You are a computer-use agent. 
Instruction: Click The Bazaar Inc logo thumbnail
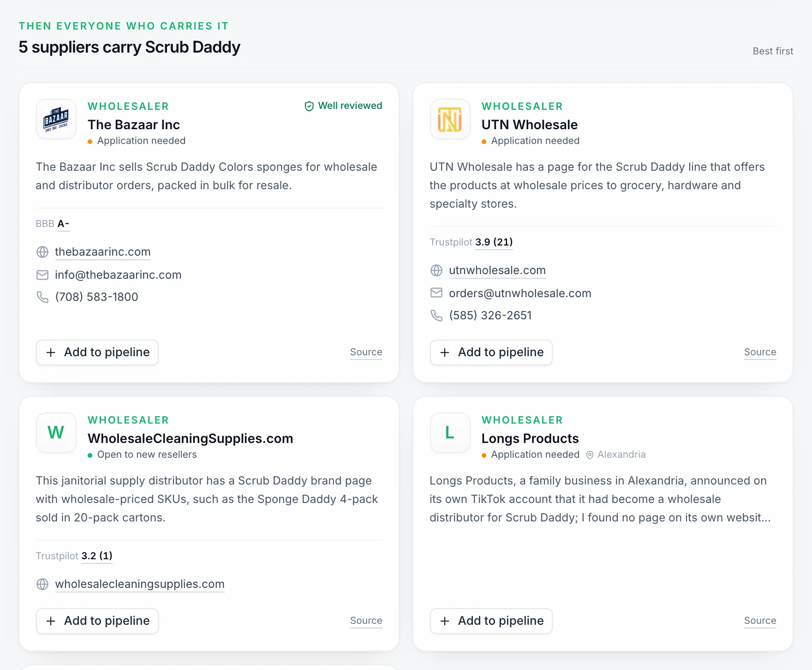pos(56,119)
